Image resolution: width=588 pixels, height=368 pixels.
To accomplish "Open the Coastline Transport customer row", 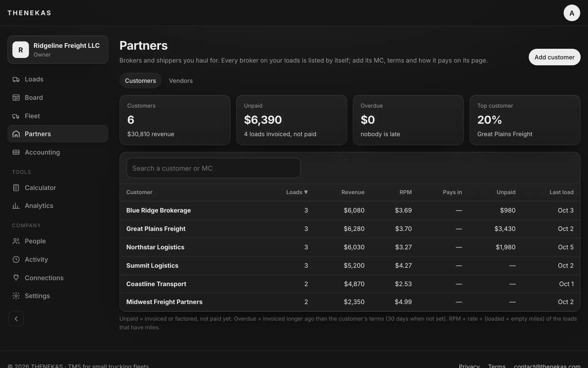I will click(350, 284).
